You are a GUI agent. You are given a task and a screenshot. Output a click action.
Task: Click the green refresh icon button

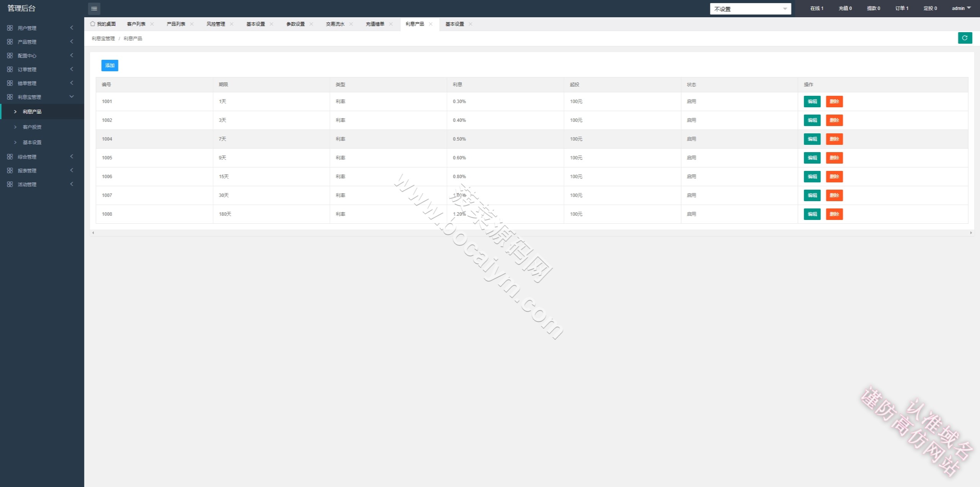click(965, 38)
